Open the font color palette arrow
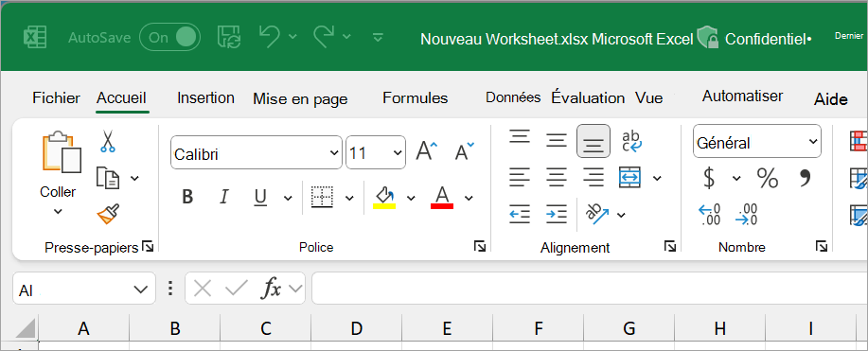Screen dimensions: 868x351 tap(469, 198)
